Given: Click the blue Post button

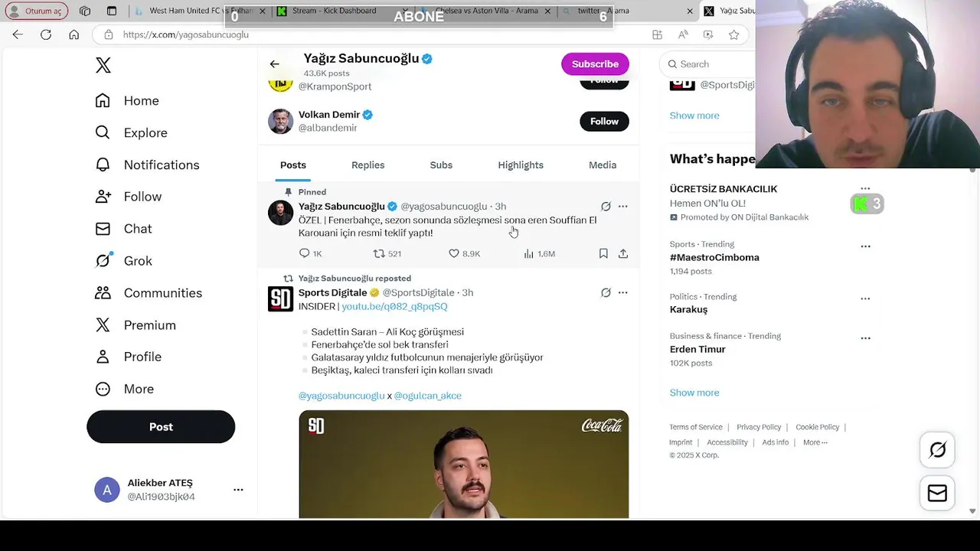Looking at the screenshot, I should point(161,427).
